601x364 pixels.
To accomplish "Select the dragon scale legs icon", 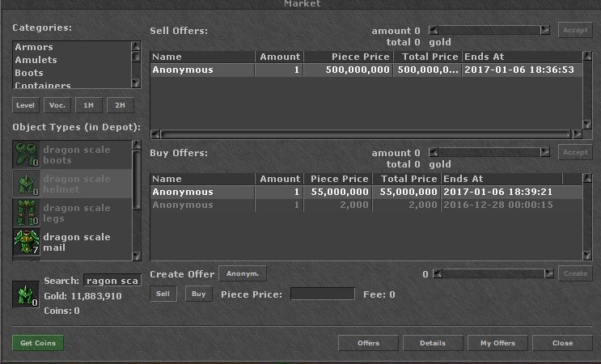I will (x=28, y=213).
